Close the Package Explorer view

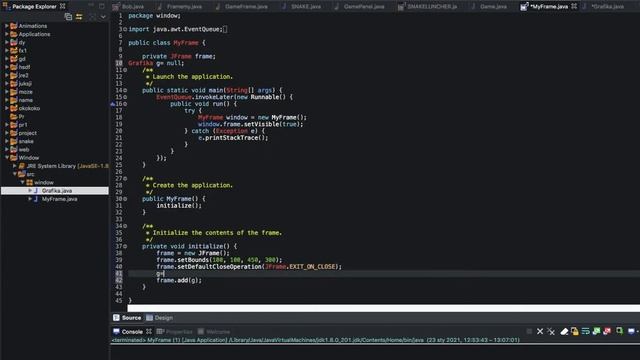tap(62, 6)
